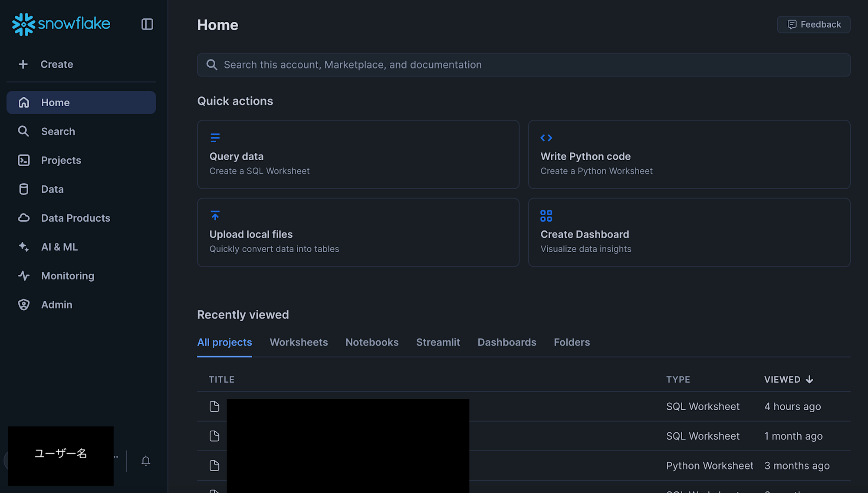Open Monitoring in the sidebar

(81, 276)
